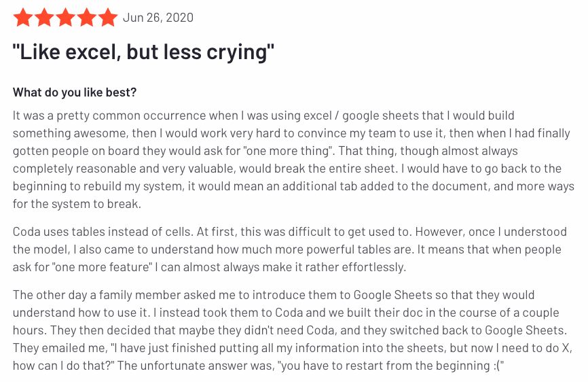This screenshot has width=588, height=382.
Task: Click the word "Coda" starting the second paragraph
Action: [x=26, y=232]
